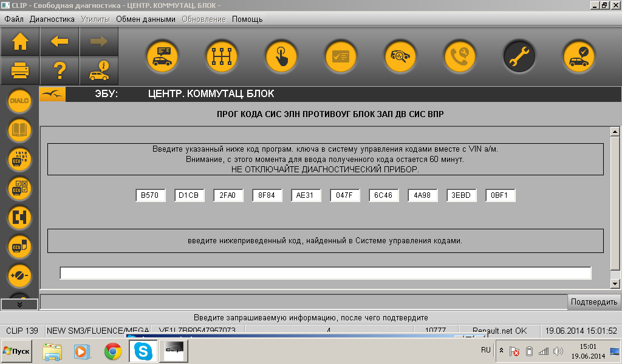Click the plus-minus sidebar icon

tap(19, 275)
